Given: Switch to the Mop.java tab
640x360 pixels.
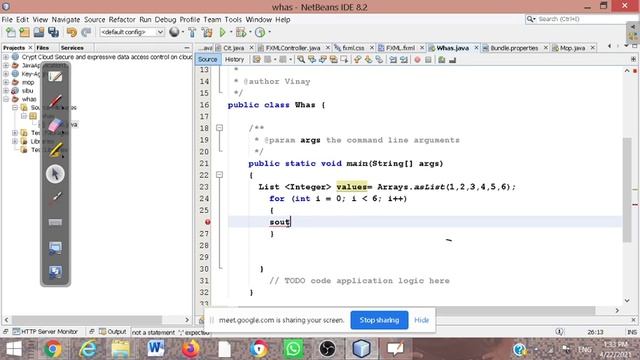Looking at the screenshot, I should [x=572, y=48].
